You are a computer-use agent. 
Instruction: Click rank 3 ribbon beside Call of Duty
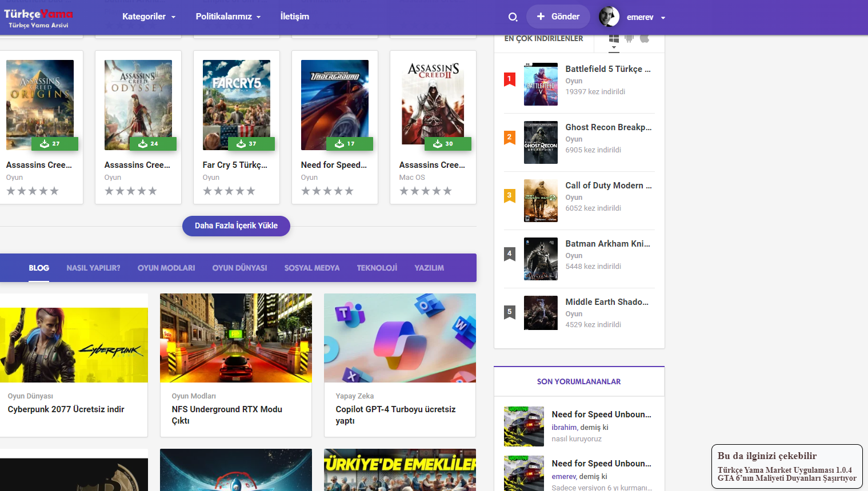[510, 196]
